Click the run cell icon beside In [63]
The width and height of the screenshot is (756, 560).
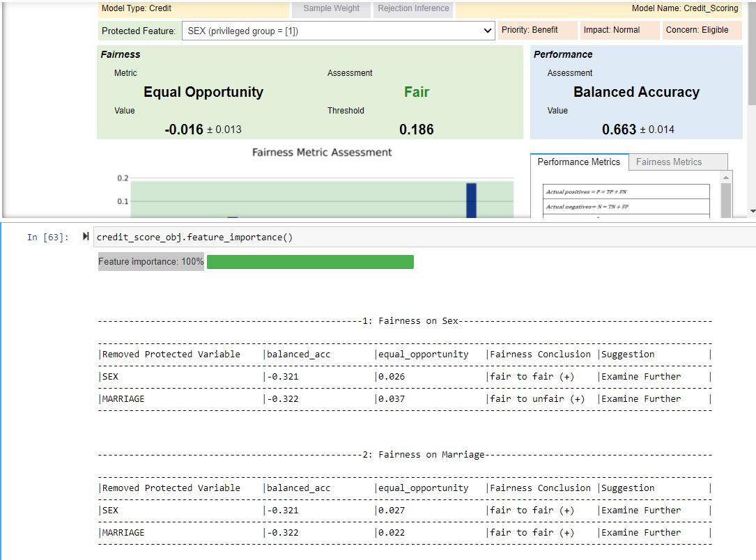pos(86,236)
